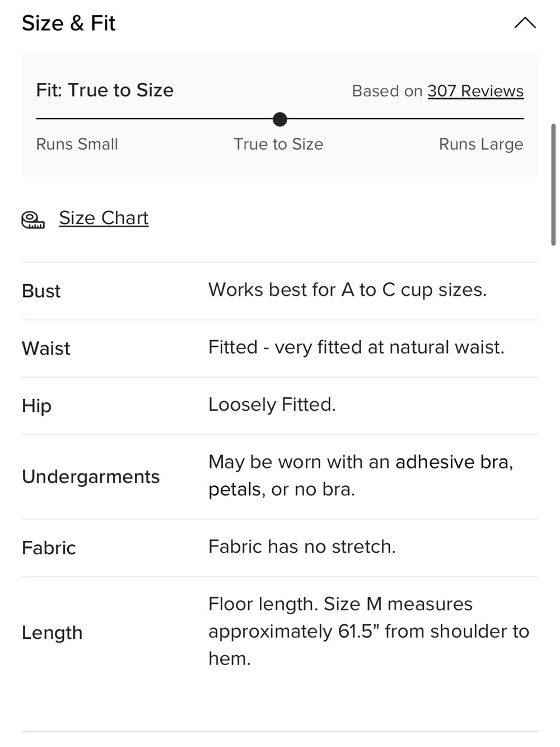
Task: Click the fit slider dot
Action: pyautogui.click(x=279, y=119)
